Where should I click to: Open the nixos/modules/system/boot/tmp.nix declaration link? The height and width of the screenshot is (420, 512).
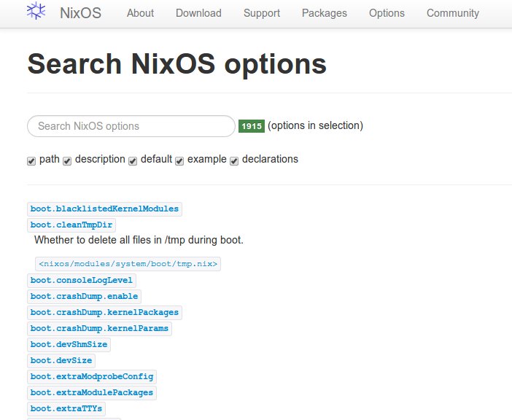click(128, 264)
